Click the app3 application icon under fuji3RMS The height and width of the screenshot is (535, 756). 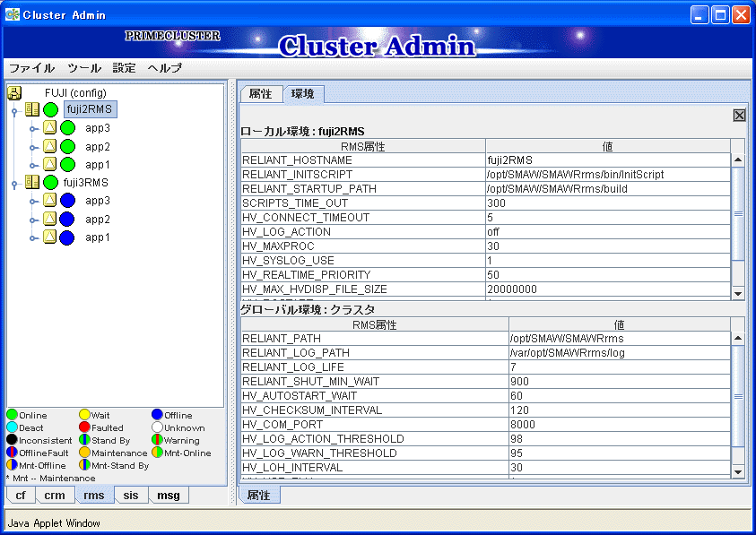[x=49, y=201]
